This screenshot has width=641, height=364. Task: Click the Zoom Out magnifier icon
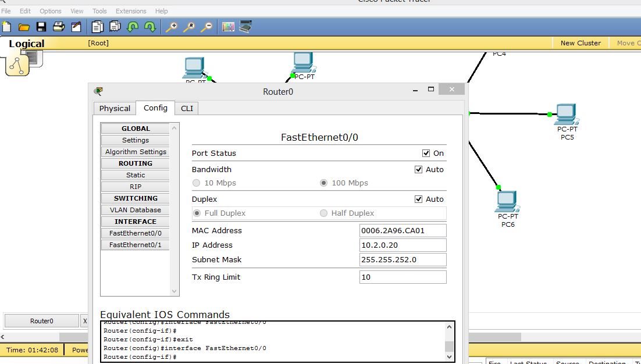pyautogui.click(x=207, y=27)
